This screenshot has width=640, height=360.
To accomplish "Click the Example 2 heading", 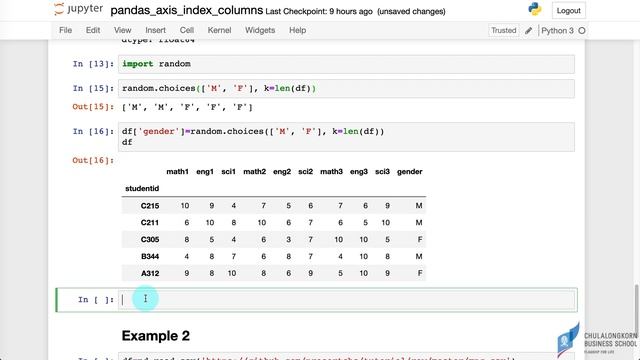I will (x=156, y=336).
